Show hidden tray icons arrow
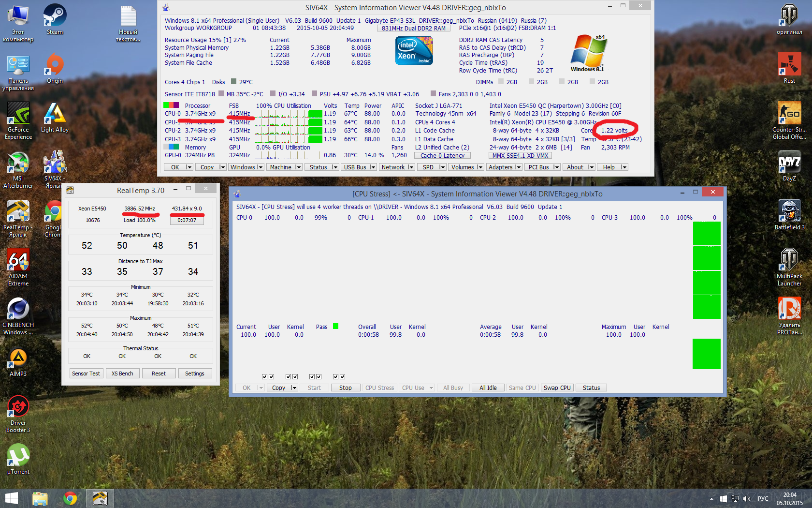Image resolution: width=812 pixels, height=508 pixels. [711, 499]
